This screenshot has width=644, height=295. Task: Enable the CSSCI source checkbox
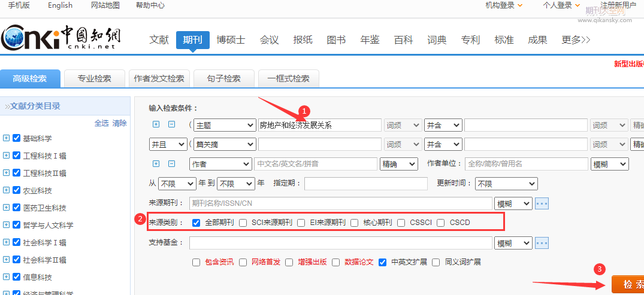click(x=401, y=223)
